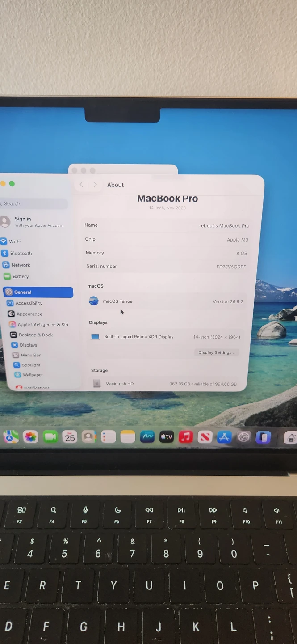This screenshot has width=297, height=644.
Task: Click serial number "FP9JV6CDPF"
Action: (231, 267)
